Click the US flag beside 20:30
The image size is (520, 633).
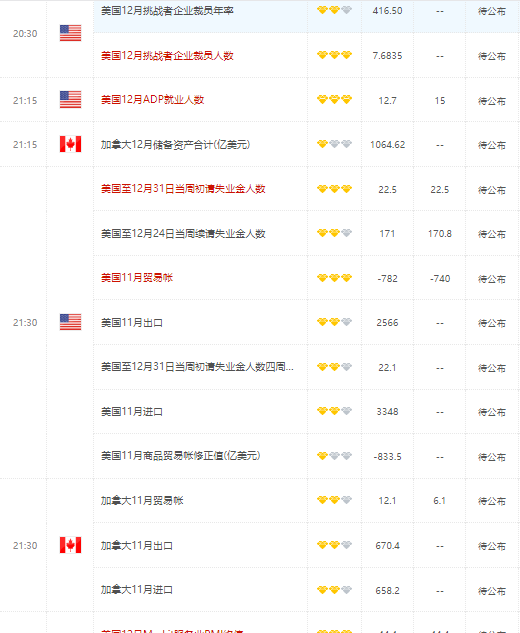(x=70, y=33)
